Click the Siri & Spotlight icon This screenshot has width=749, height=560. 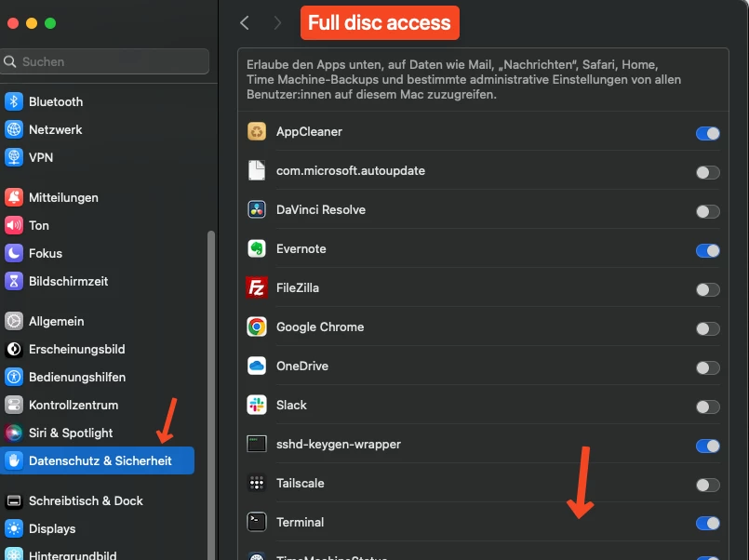point(14,433)
